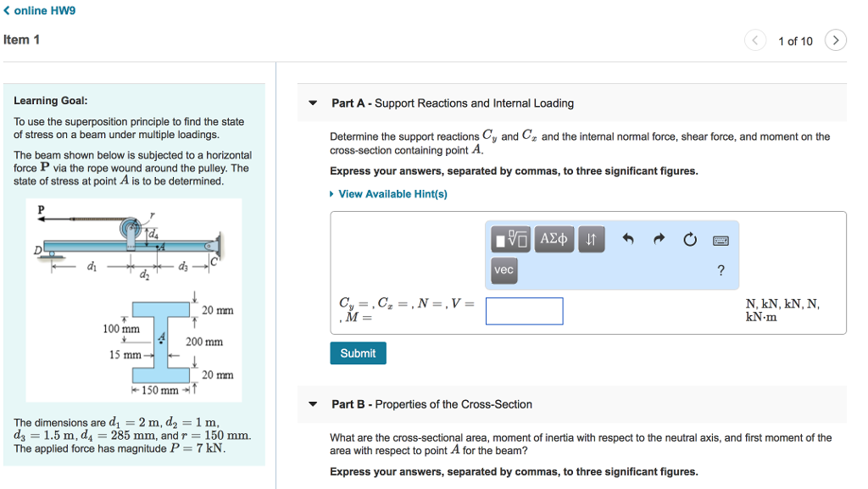Advance to the next item with right arrow
This screenshot has height=489, width=868.
coord(836,39)
